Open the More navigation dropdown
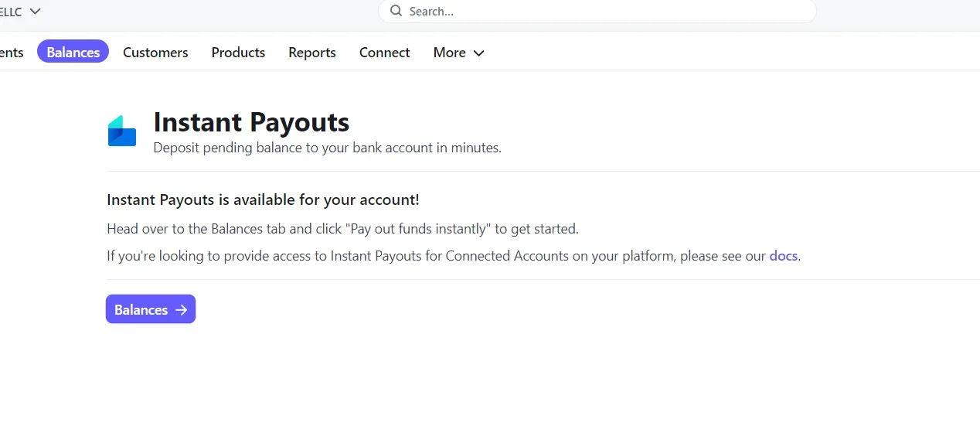The height and width of the screenshot is (433, 980). (450, 53)
